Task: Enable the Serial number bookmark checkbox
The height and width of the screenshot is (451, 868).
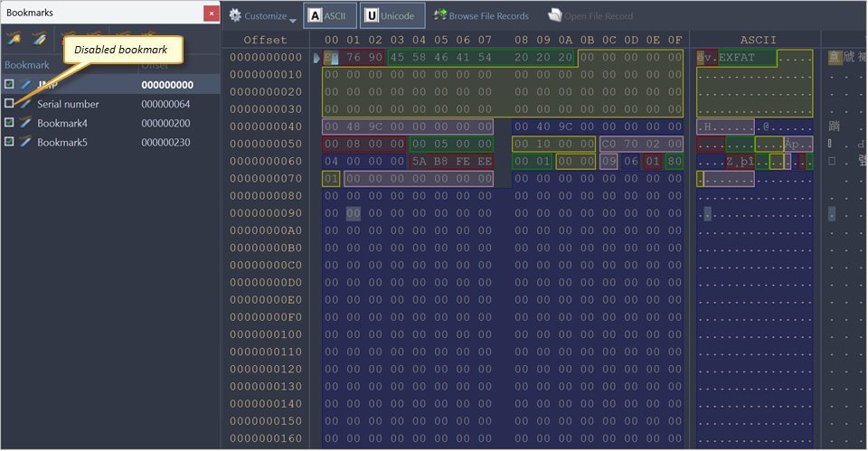Action: [x=9, y=104]
